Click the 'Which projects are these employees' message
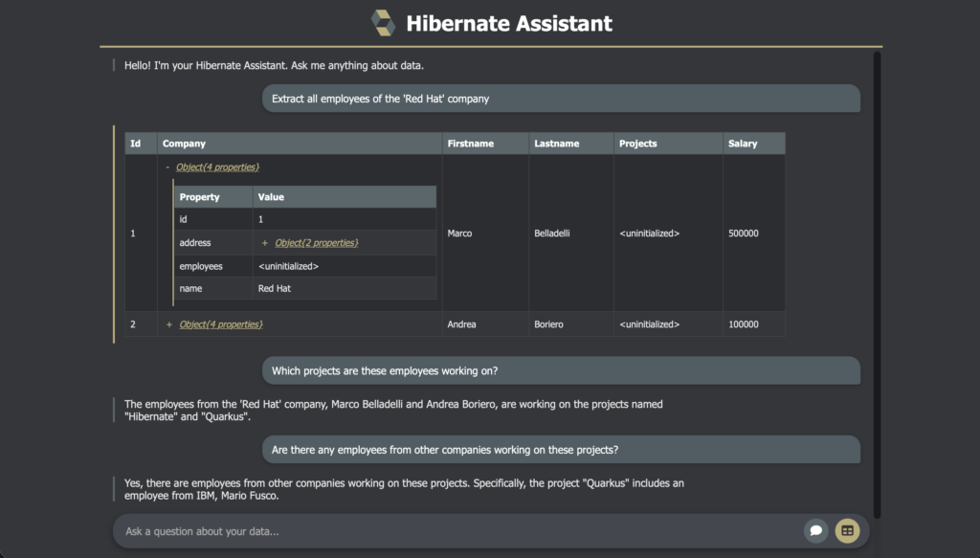The width and height of the screenshot is (980, 558). 561,370
